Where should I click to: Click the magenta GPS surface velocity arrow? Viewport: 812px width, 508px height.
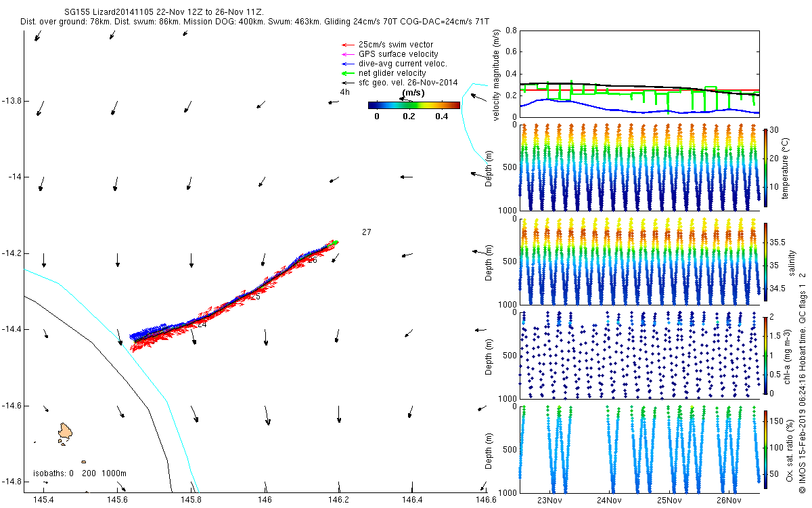coord(348,54)
